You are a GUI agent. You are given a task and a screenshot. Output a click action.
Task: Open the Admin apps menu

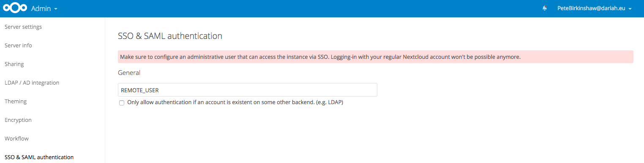(44, 8)
